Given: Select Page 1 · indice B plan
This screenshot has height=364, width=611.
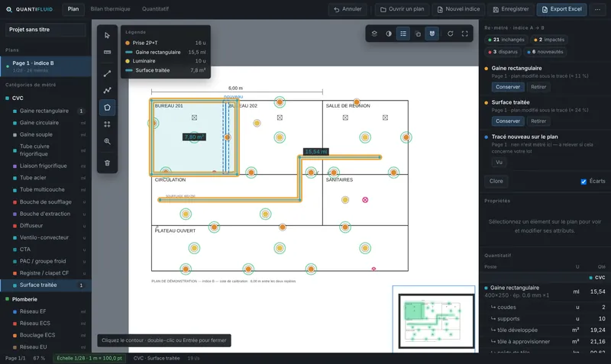Looking at the screenshot, I should pyautogui.click(x=46, y=66).
